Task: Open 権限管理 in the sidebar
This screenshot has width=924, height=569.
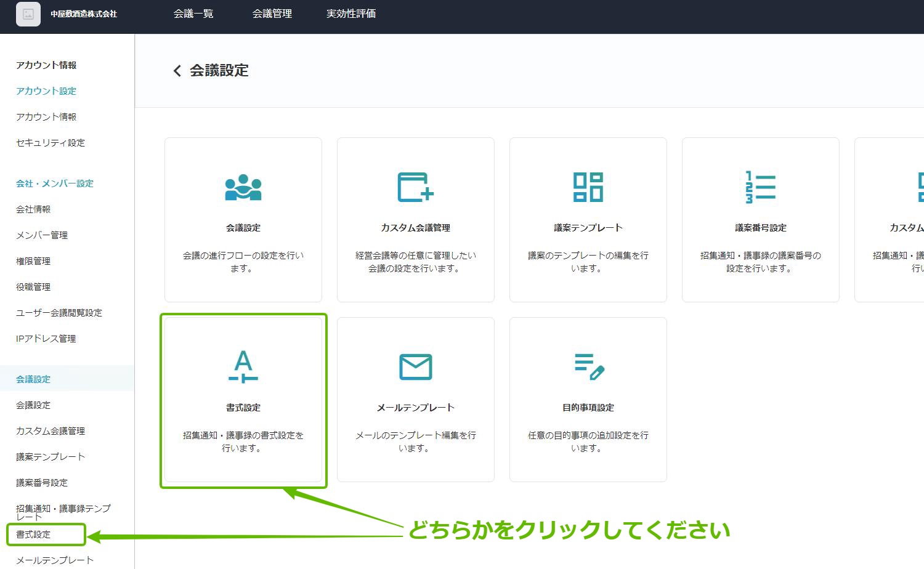Action: pos(33,261)
